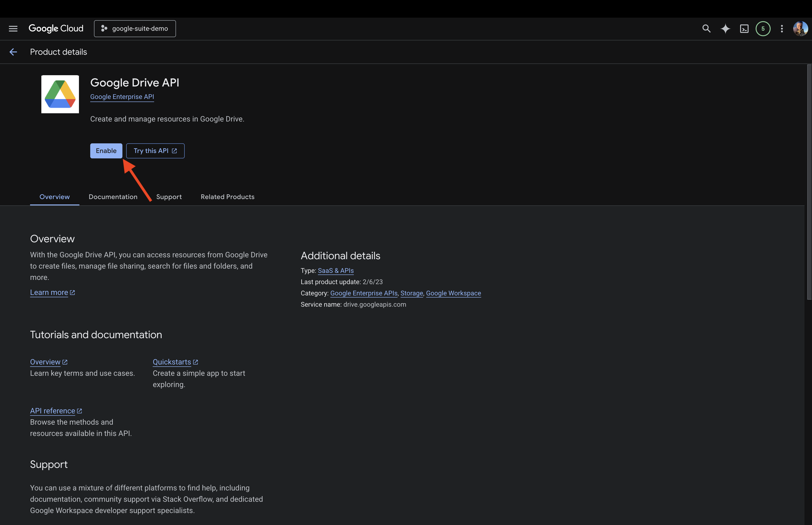The height and width of the screenshot is (525, 812).
Task: Switch to the Documentation tab
Action: 113,197
